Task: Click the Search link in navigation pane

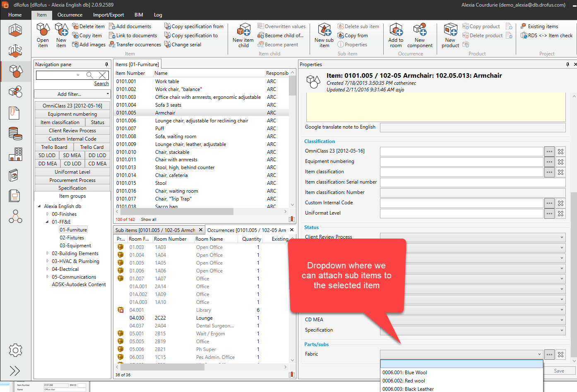Action: click(x=101, y=84)
